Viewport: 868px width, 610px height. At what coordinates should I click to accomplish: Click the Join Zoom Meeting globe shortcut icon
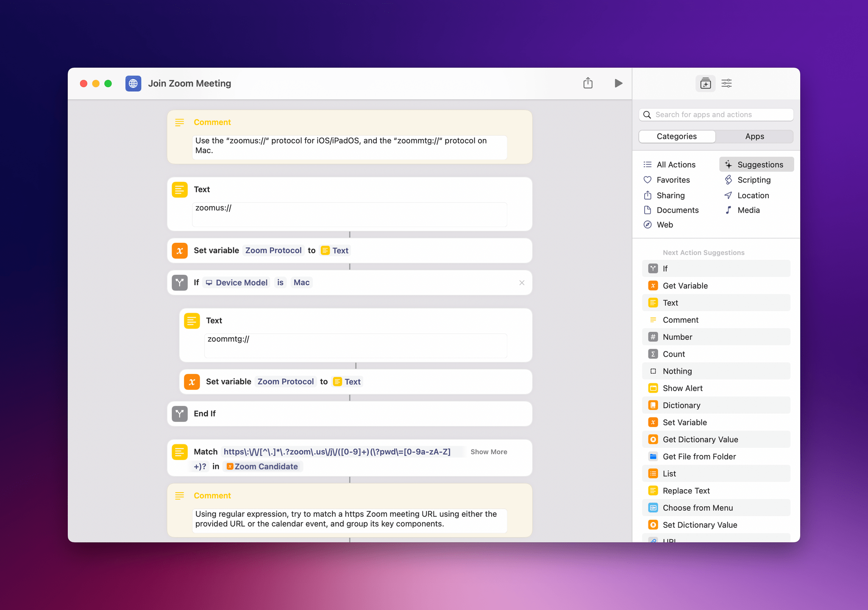coord(133,83)
